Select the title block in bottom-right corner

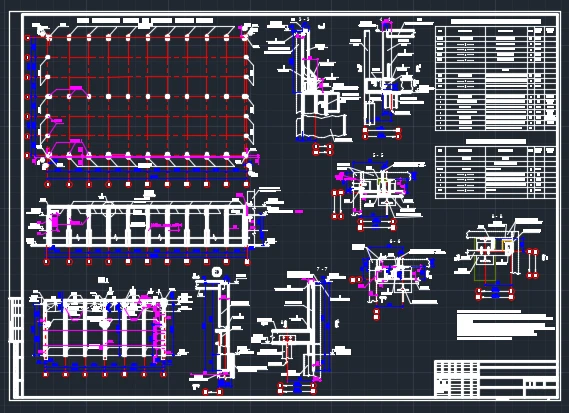point(495,378)
